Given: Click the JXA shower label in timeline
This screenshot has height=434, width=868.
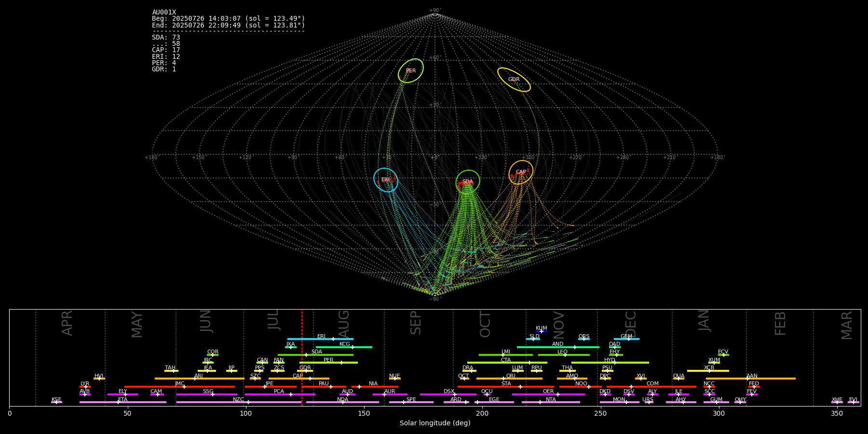Looking at the screenshot, I should click(x=290, y=344).
